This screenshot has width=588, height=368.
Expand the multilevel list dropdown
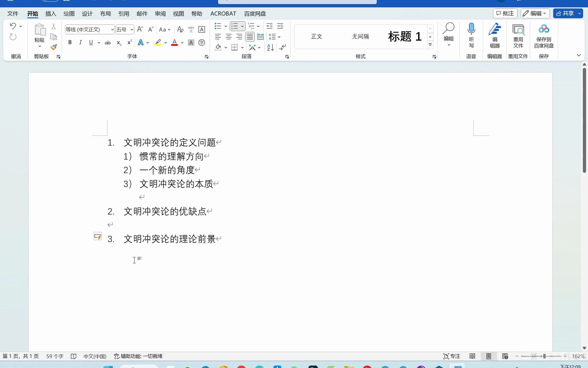pyautogui.click(x=258, y=26)
